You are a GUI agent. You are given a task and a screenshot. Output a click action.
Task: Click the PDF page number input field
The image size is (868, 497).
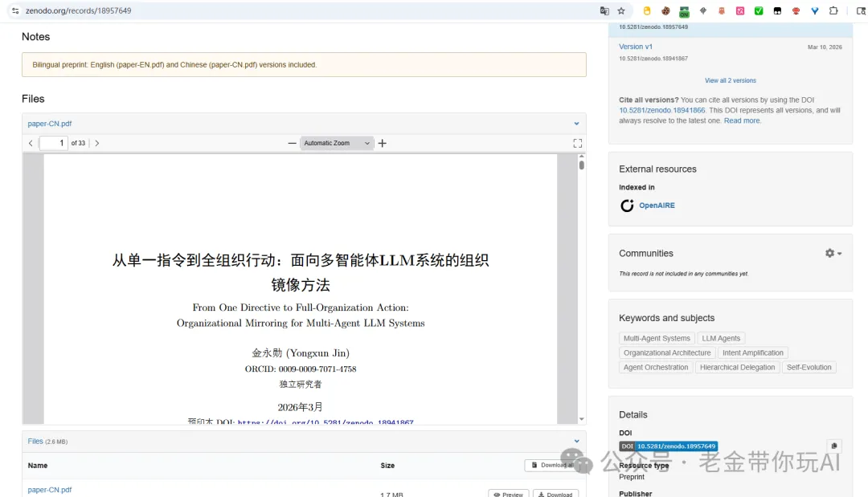pos(54,143)
